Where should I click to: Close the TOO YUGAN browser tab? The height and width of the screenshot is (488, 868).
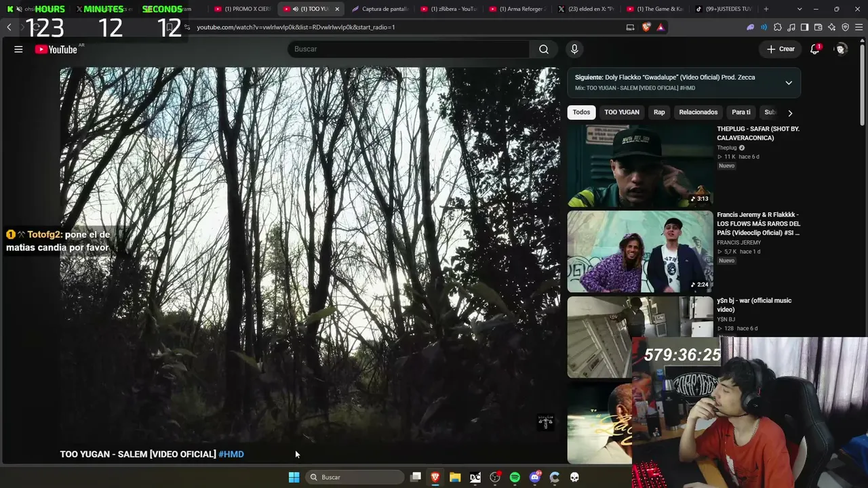337,9
